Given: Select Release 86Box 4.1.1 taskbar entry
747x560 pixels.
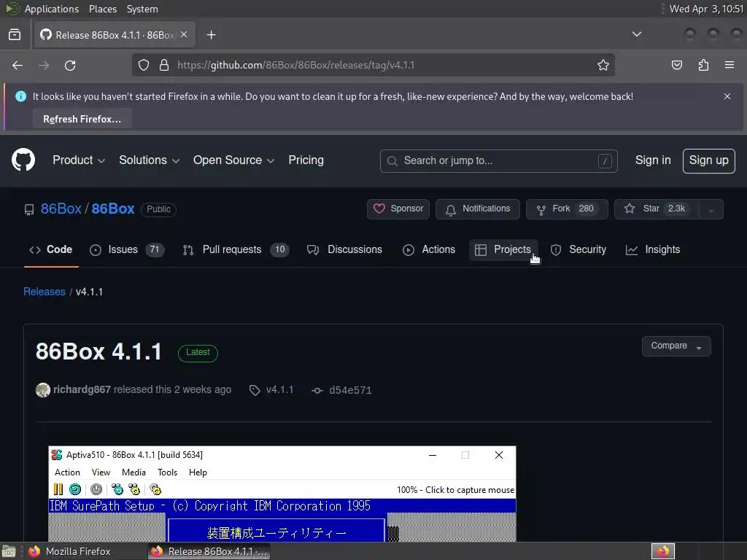Looking at the screenshot, I should pos(209,551).
